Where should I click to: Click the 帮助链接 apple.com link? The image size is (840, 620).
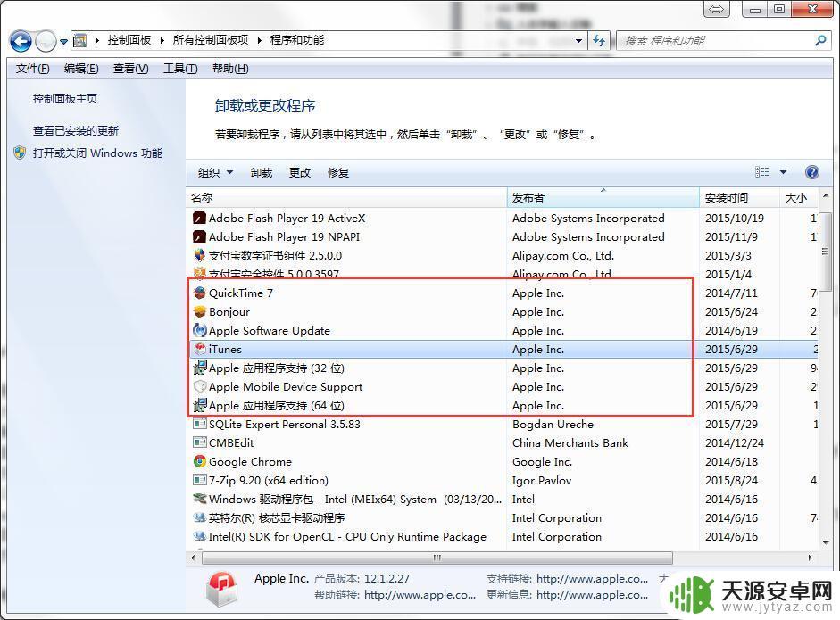(x=420, y=595)
